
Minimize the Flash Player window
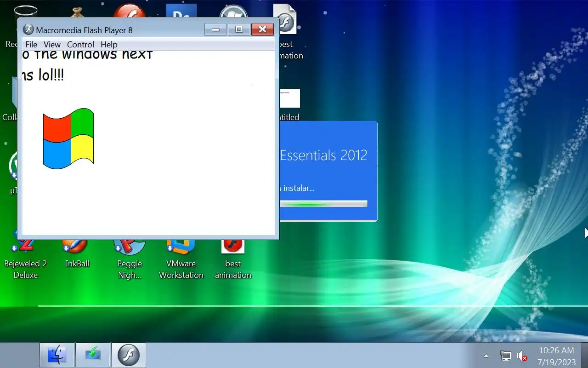(215, 29)
